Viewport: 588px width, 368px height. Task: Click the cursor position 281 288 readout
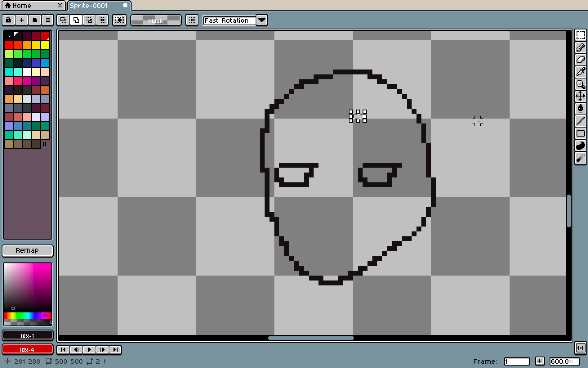(23, 361)
